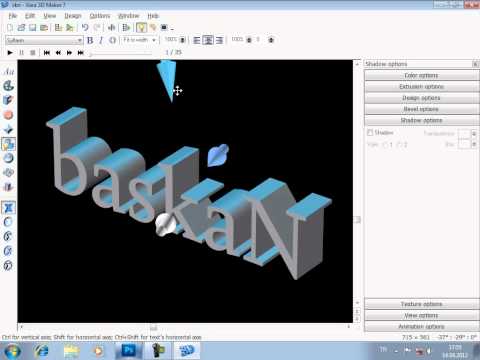
Task: Collapse the Shadow options panel
Action: pyautogui.click(x=421, y=120)
